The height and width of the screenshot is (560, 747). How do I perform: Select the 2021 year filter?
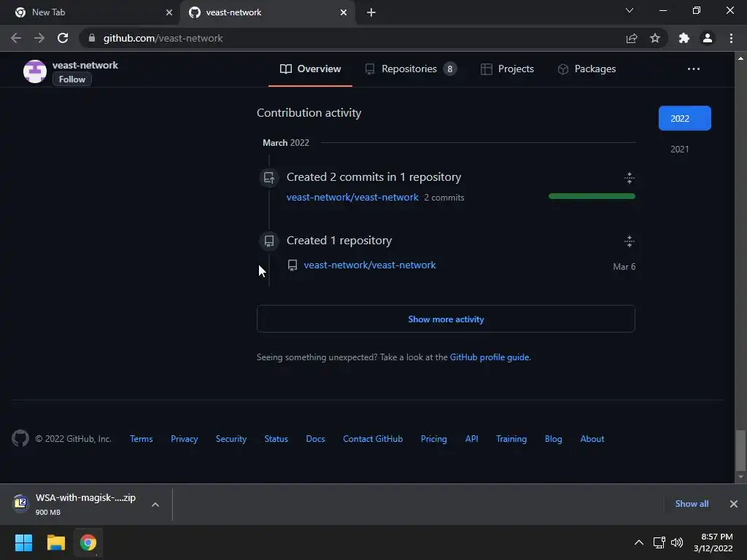(x=679, y=149)
